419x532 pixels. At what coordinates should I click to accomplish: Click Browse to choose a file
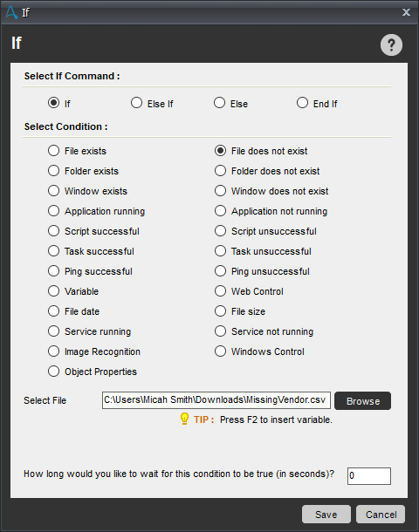[x=362, y=400]
